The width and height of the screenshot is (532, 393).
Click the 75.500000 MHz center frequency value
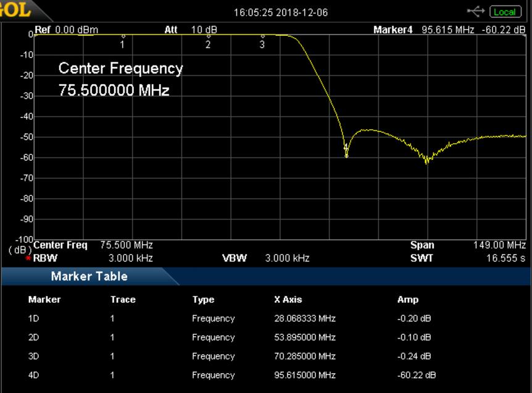pos(114,90)
